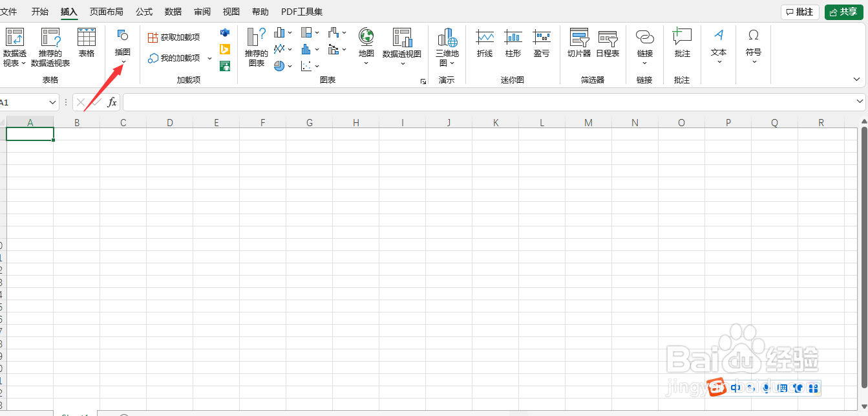Switch to the 公式 formulas tab
868x416 pixels.
144,12
